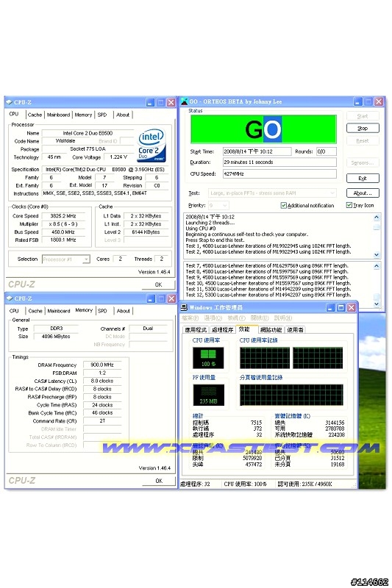Open the Processor Selection dropdown in CPU-Z

point(66,259)
